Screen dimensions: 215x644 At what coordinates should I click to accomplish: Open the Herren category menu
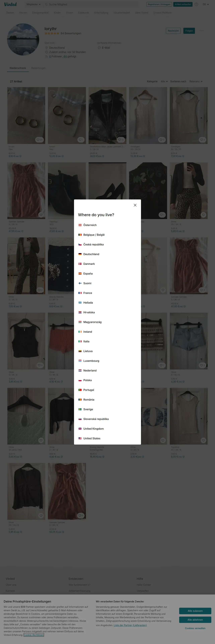tap(23, 13)
